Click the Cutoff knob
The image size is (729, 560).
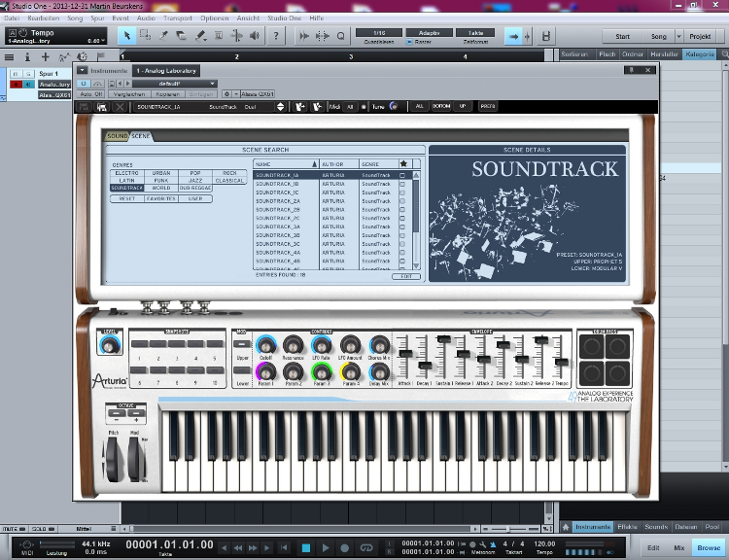(265, 345)
